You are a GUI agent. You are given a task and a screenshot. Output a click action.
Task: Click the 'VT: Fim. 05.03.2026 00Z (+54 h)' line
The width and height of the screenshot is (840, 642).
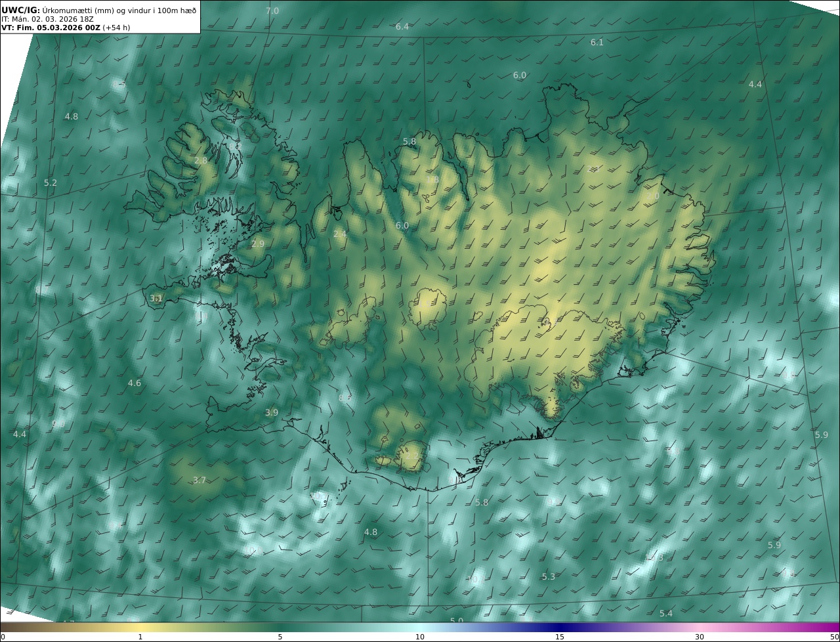[x=66, y=28]
